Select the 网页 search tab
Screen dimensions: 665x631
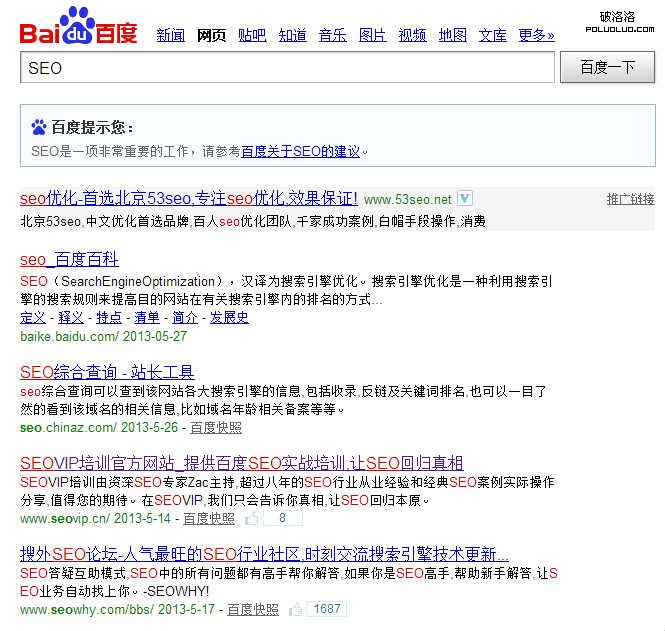click(211, 35)
